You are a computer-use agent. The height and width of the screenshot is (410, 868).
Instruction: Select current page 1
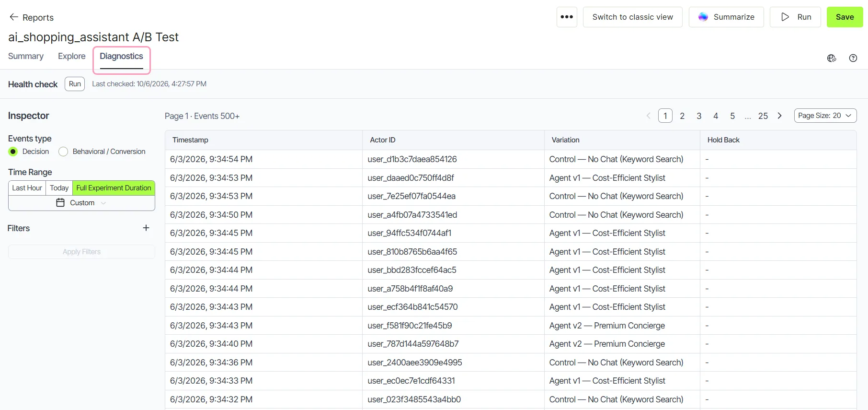pos(665,116)
